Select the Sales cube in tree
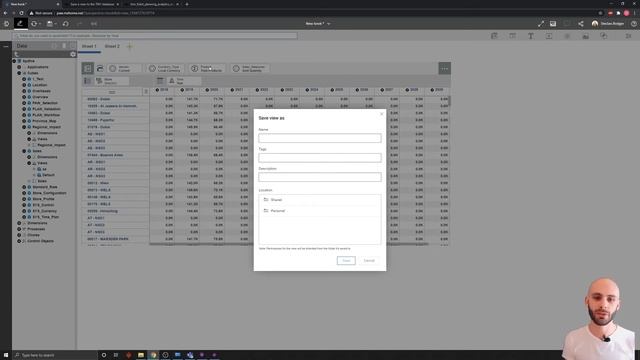The image size is (640, 360). click(x=37, y=151)
